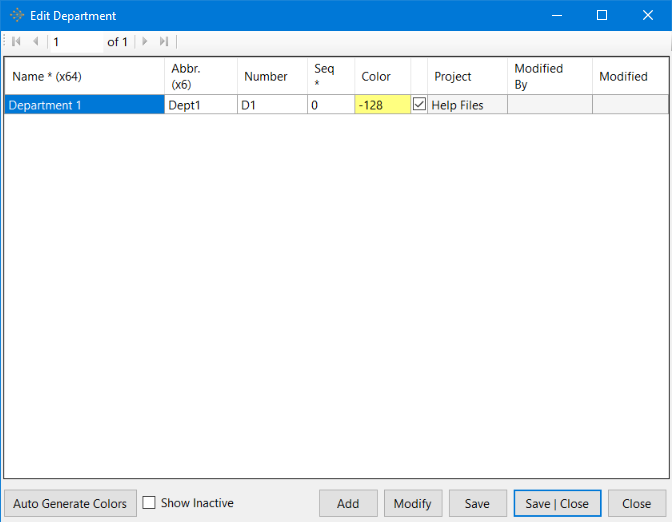Sort by the Modified By column header
Viewport: 672px width, 522px height.
550,76
